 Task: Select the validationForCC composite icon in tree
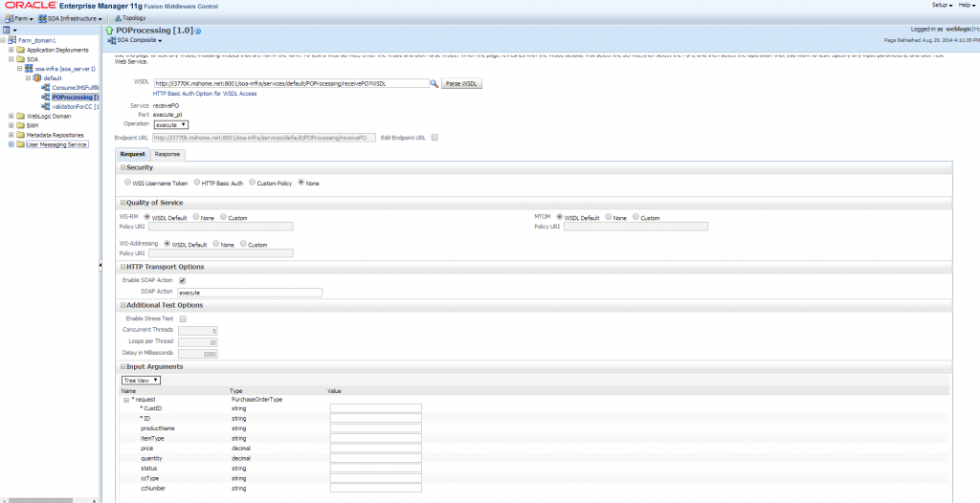tap(45, 106)
